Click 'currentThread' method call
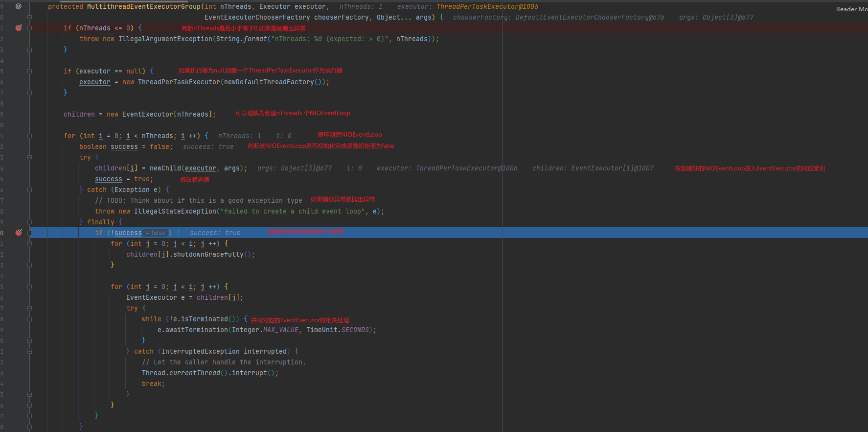Image resolution: width=868 pixels, height=432 pixels. [194, 373]
